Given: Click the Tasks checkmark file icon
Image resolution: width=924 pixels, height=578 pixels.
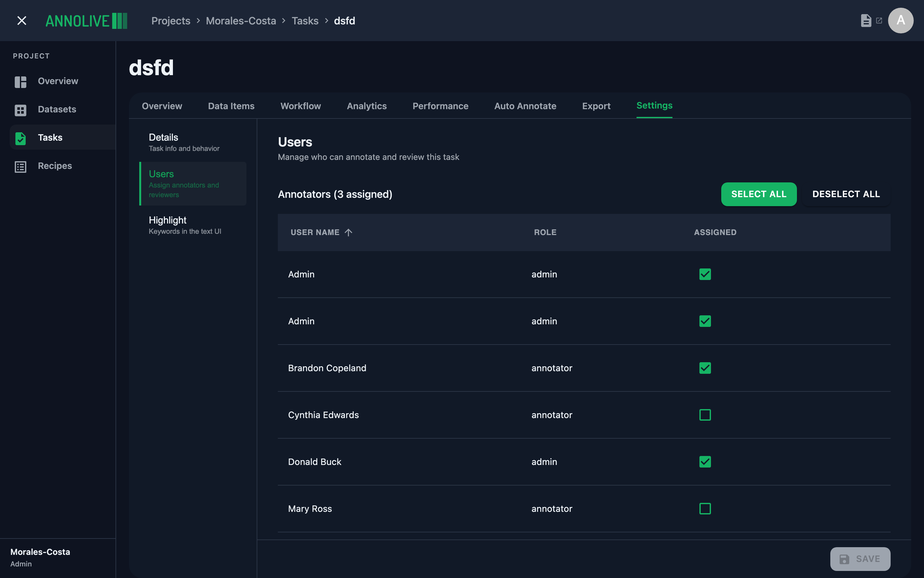Looking at the screenshot, I should click(x=21, y=138).
